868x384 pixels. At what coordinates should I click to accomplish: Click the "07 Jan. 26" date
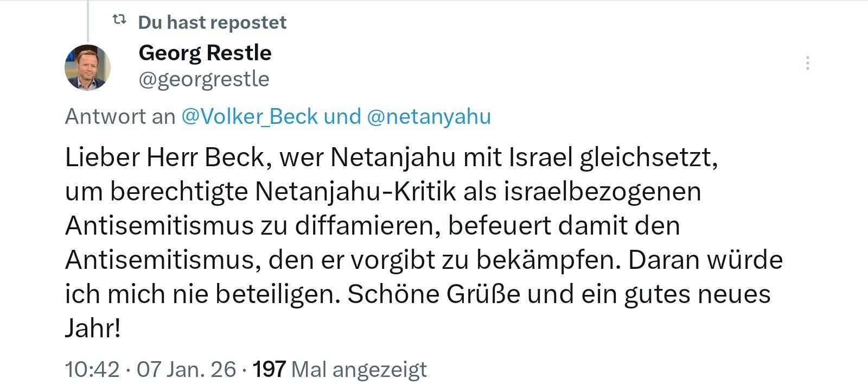coord(186,369)
